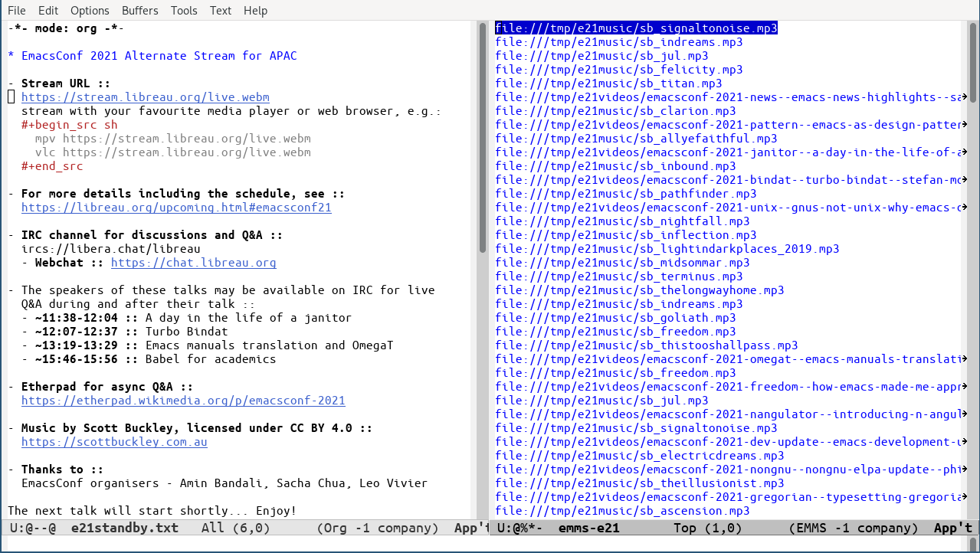Click the stream.libreau.org live.webm link
980x553 pixels.
pos(145,97)
